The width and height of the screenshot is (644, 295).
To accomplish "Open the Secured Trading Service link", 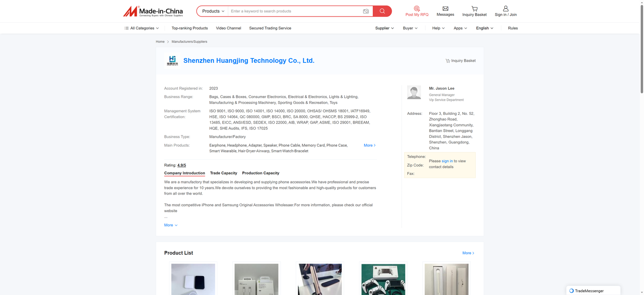I will tap(270, 28).
